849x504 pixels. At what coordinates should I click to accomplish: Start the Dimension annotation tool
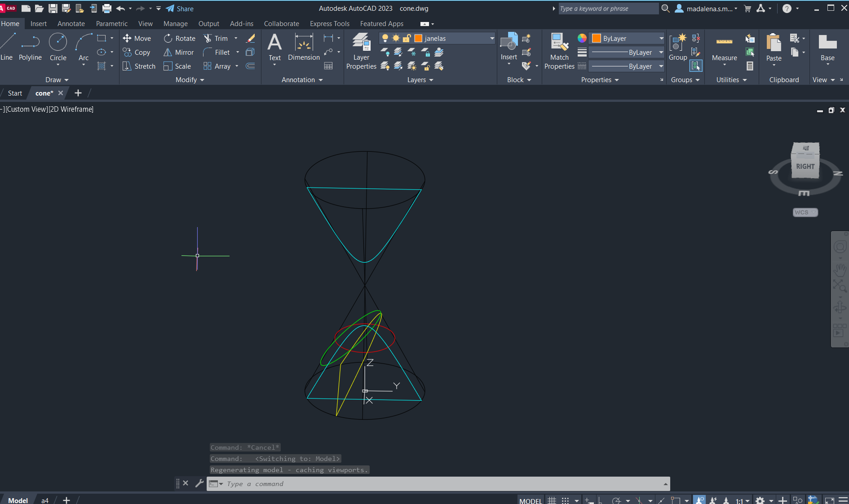[x=304, y=48]
